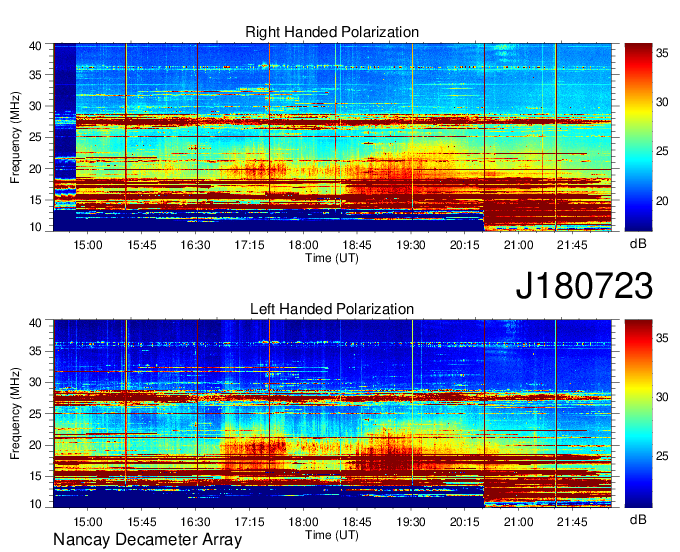This screenshot has height=552, width=680.
Task: Click "Time (UT)" label under right-handed plot
Action: coord(332,258)
